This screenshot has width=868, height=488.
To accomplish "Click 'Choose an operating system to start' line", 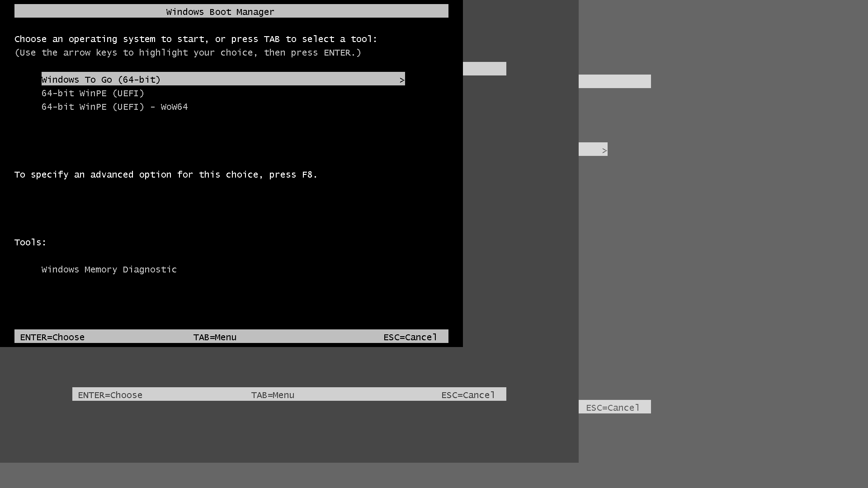I will (x=196, y=39).
